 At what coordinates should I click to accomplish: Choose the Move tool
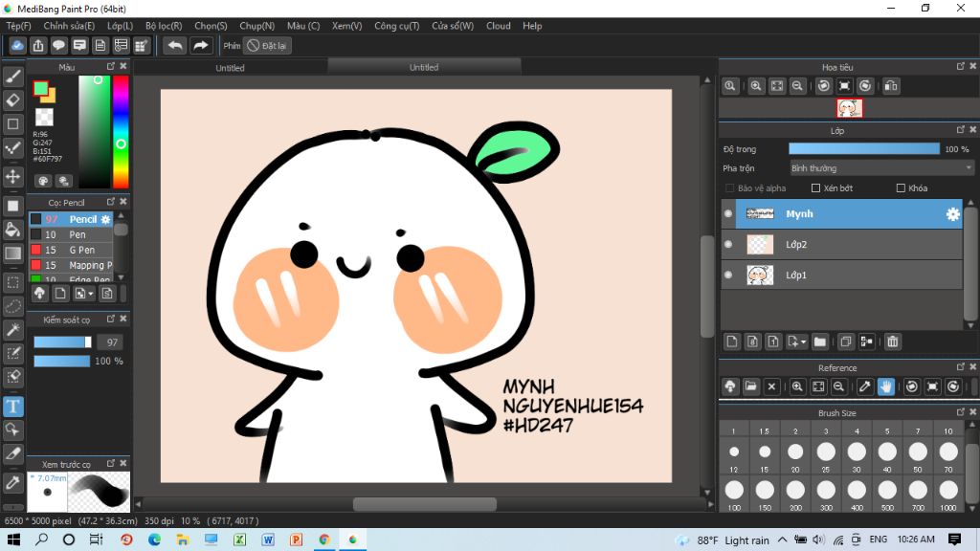pos(13,177)
